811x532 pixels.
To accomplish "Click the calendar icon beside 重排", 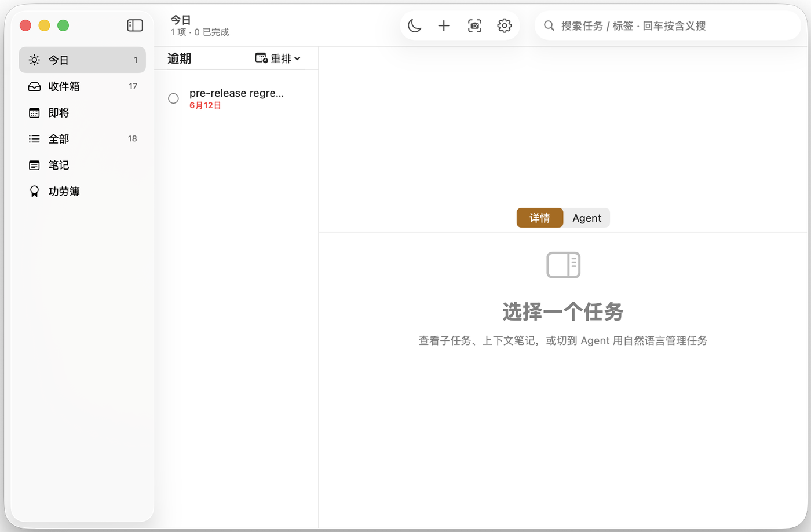I will coord(261,58).
